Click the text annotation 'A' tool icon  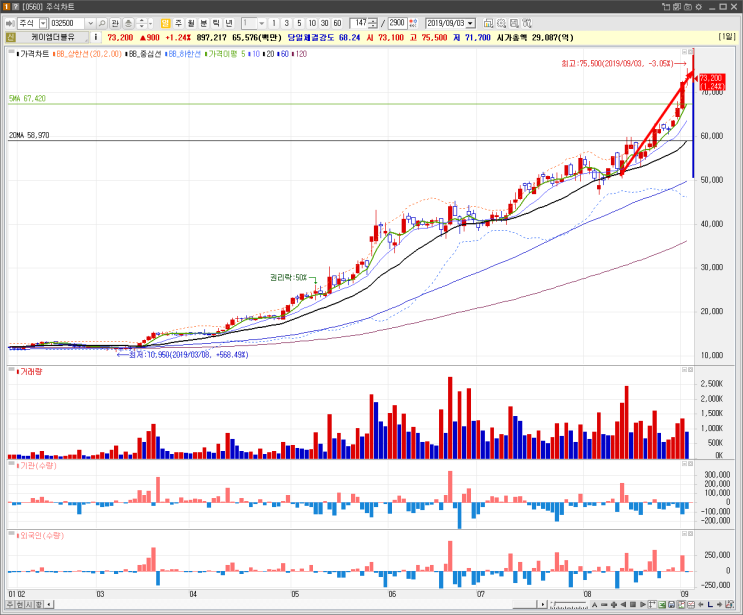[594, 605]
